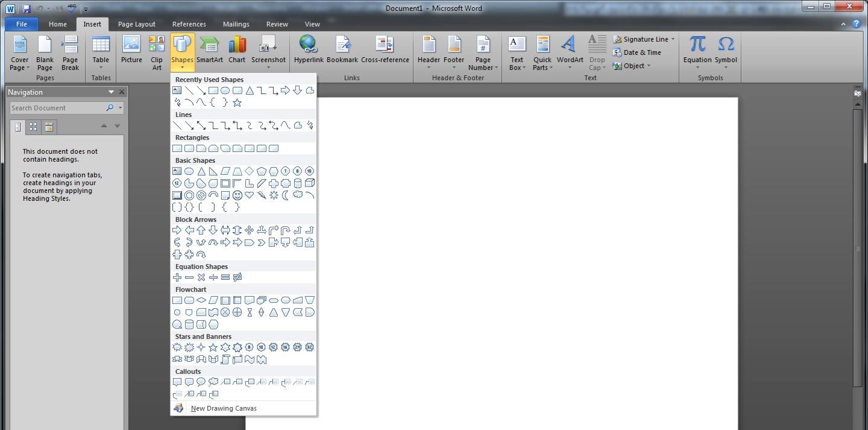This screenshot has height=430, width=868.
Task: Insert a Hyperlink from the ribbon
Action: [309, 50]
